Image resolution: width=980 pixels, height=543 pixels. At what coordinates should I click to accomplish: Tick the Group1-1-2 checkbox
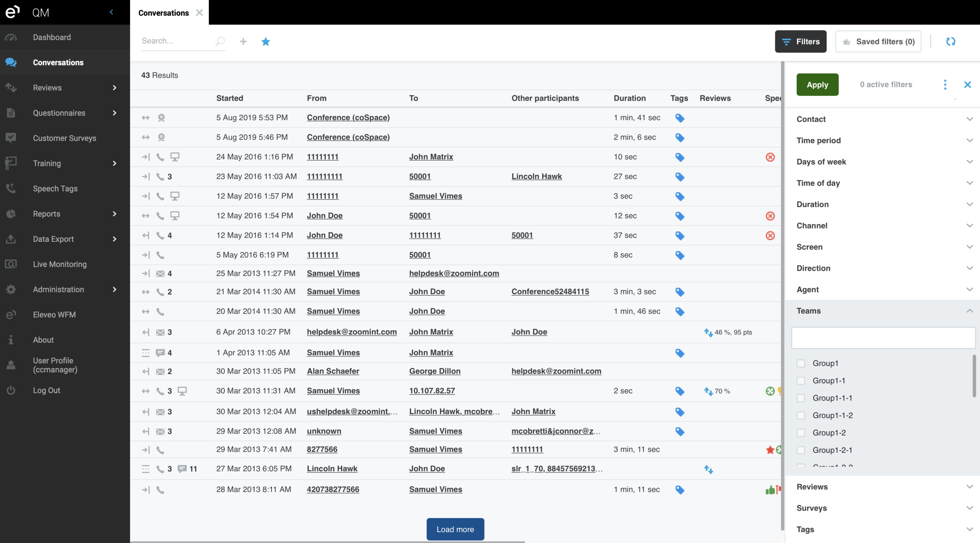click(801, 415)
